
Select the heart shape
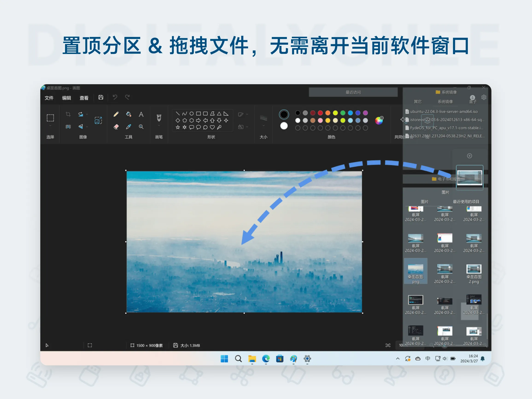coord(212,127)
